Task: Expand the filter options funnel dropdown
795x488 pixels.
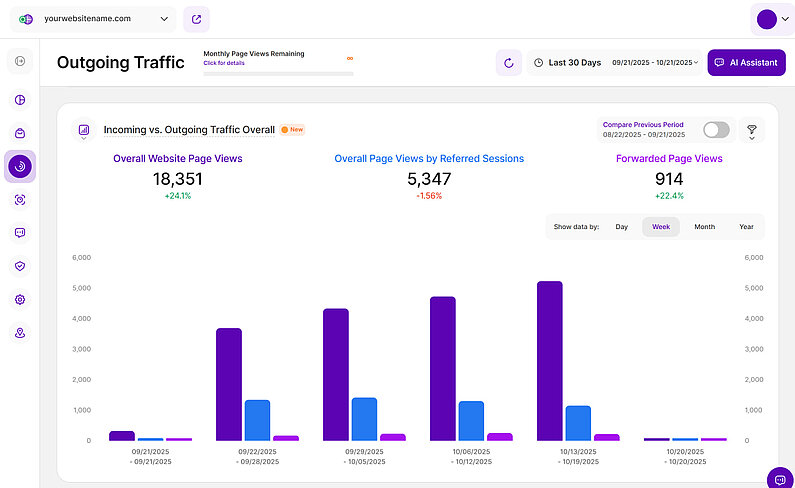Action: (751, 130)
